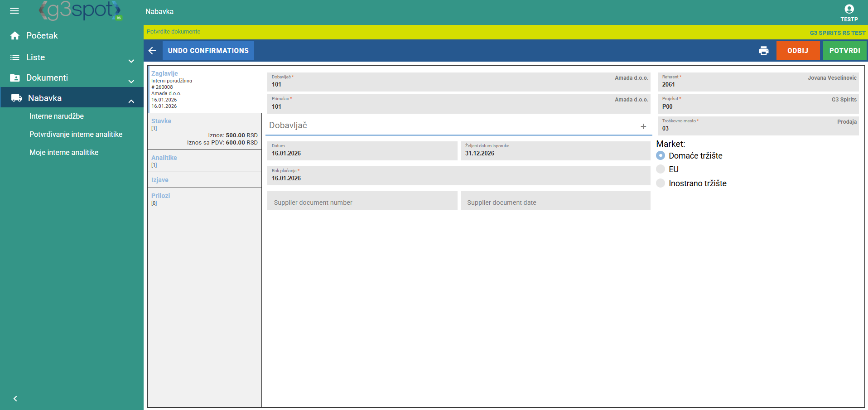Click the Početak home icon
This screenshot has width=868, height=410.
click(x=15, y=36)
